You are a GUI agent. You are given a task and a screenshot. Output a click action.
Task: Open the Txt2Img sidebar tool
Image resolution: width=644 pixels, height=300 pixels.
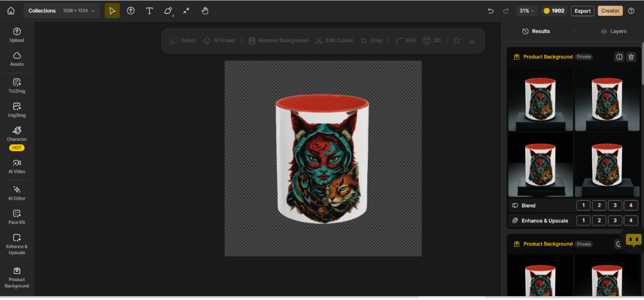(17, 86)
